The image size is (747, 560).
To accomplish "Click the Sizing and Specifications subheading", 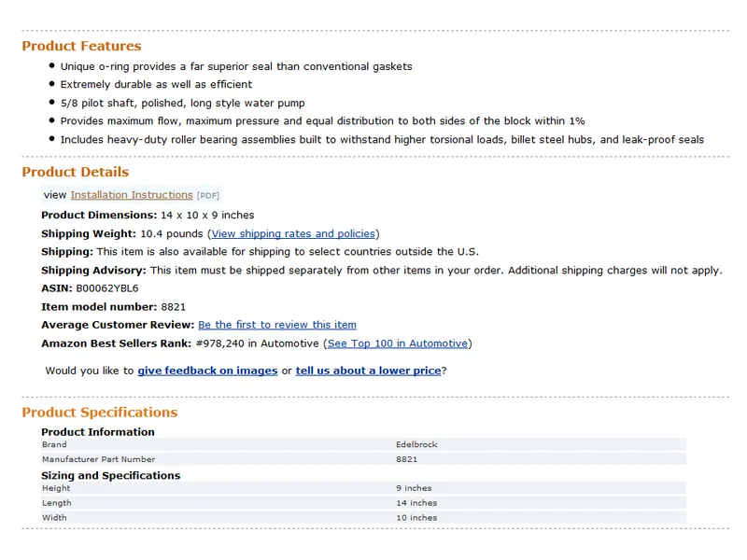I will [x=110, y=475].
